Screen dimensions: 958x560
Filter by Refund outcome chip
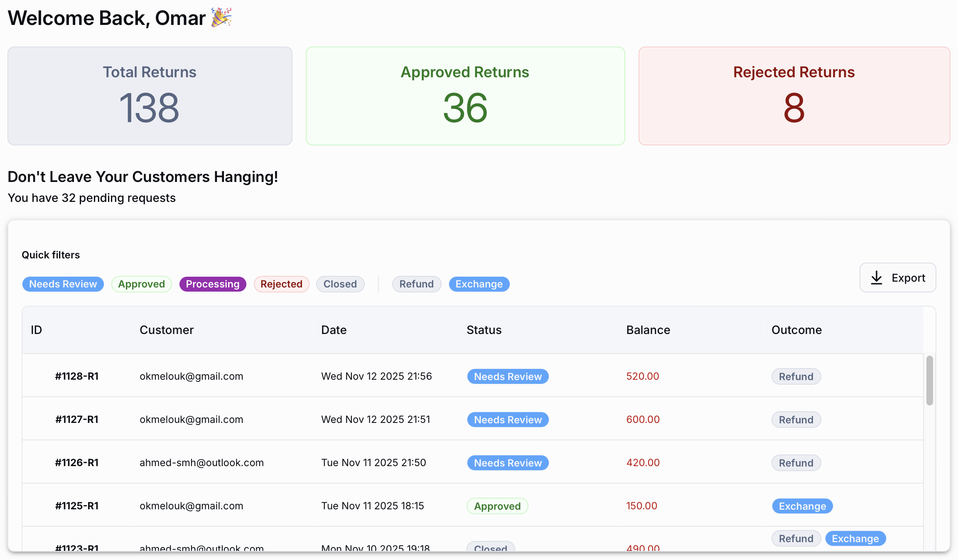[x=416, y=284]
